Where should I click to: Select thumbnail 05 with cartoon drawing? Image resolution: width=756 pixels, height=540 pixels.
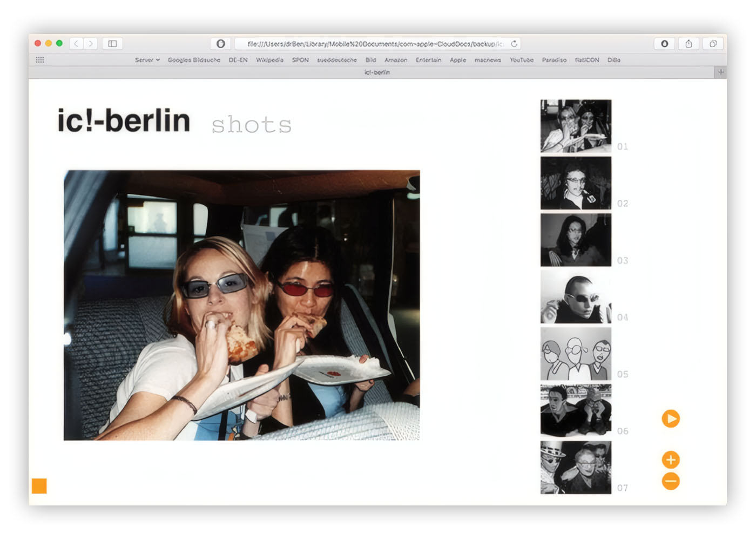point(576,354)
